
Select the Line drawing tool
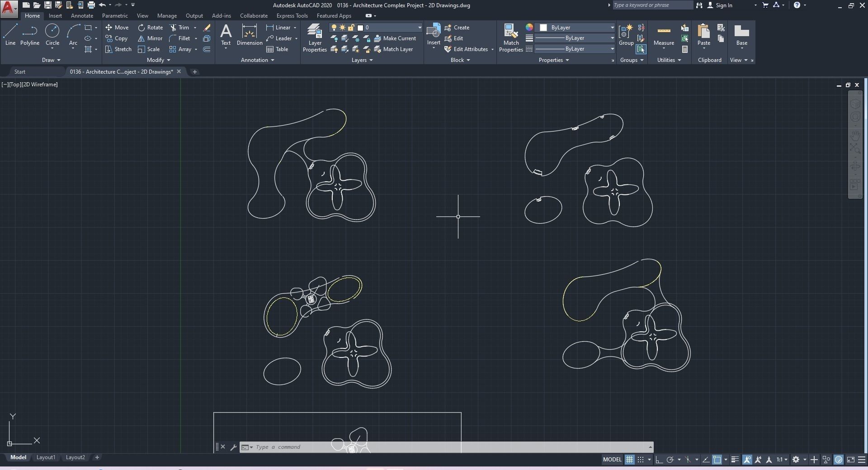[10, 35]
